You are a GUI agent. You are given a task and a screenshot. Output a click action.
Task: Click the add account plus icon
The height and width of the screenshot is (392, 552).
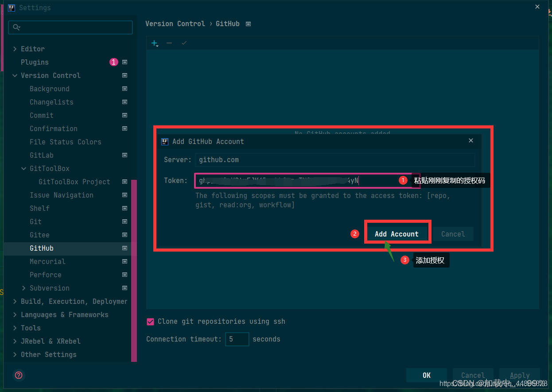coord(154,43)
